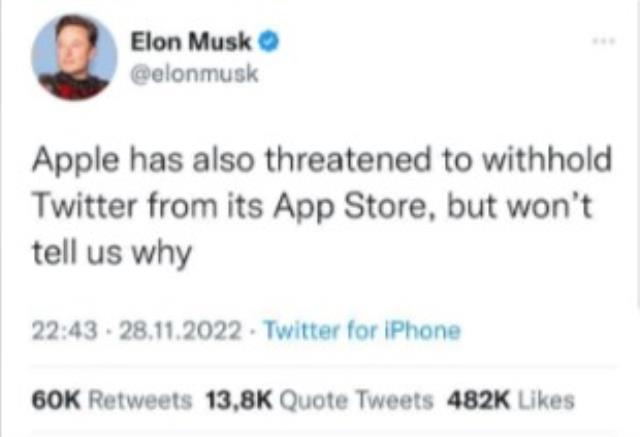The height and width of the screenshot is (437, 640).
Task: Click the 60K retweet count number
Action: click(x=57, y=400)
